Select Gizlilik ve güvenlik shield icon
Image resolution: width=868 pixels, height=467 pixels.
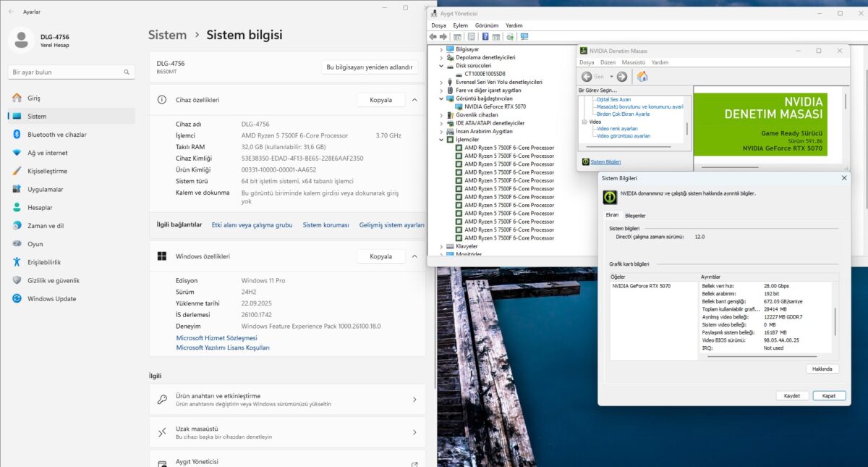click(x=17, y=280)
